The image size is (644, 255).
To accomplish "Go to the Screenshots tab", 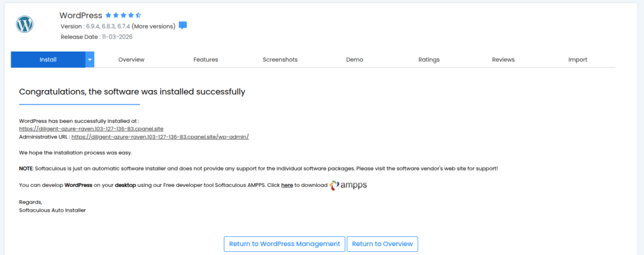I will pyautogui.click(x=280, y=60).
